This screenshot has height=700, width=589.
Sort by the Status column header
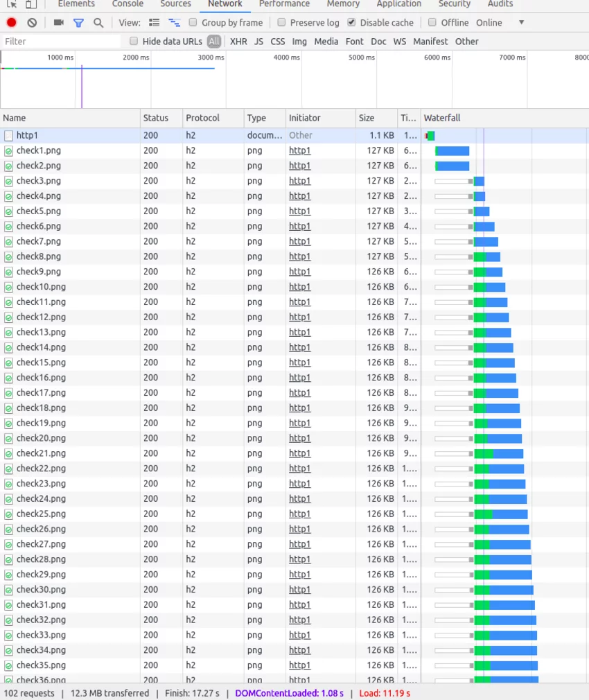(x=161, y=118)
